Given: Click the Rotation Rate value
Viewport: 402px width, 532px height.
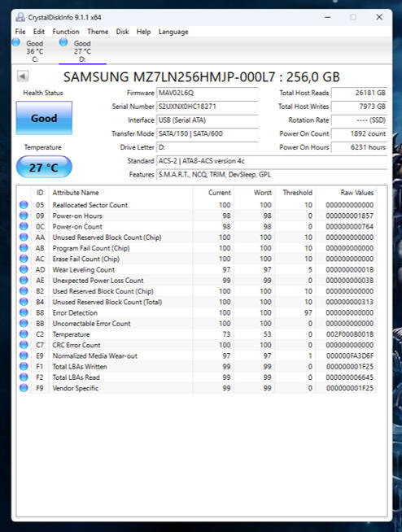Looking at the screenshot, I should coord(359,120).
